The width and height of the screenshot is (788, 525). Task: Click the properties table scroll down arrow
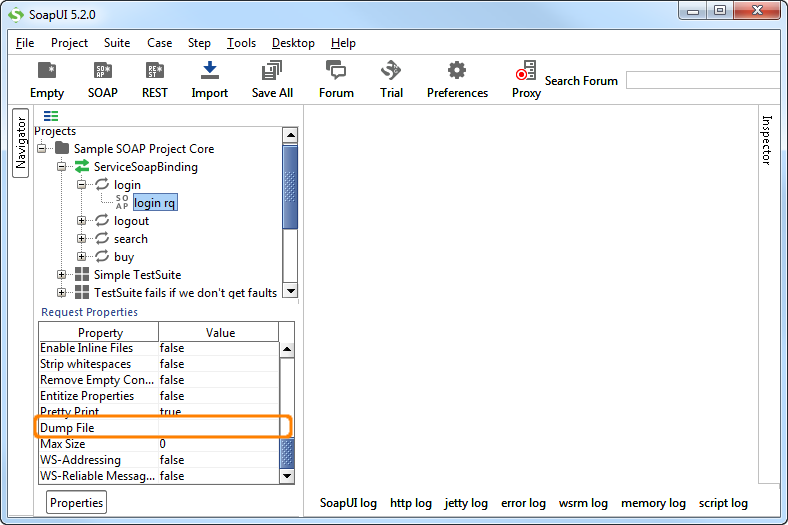click(x=286, y=476)
